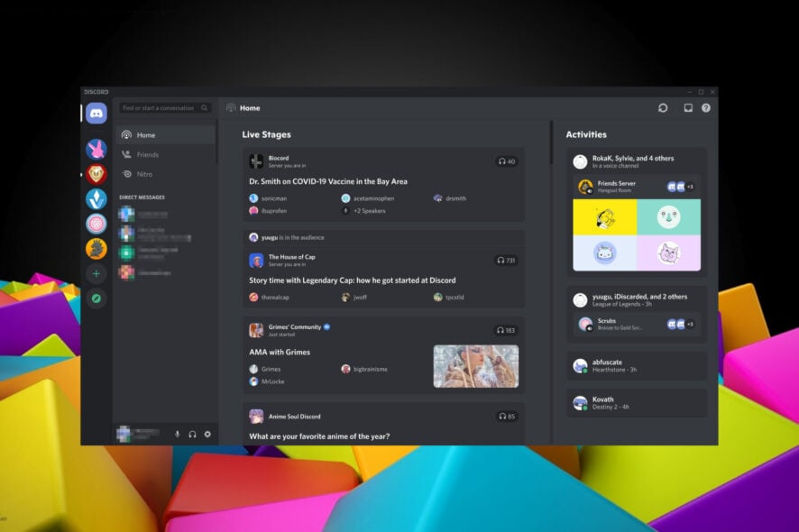Screen dimensions: 799x532
Task: Click Anime Soul Discord server avatar
Action: (x=256, y=417)
